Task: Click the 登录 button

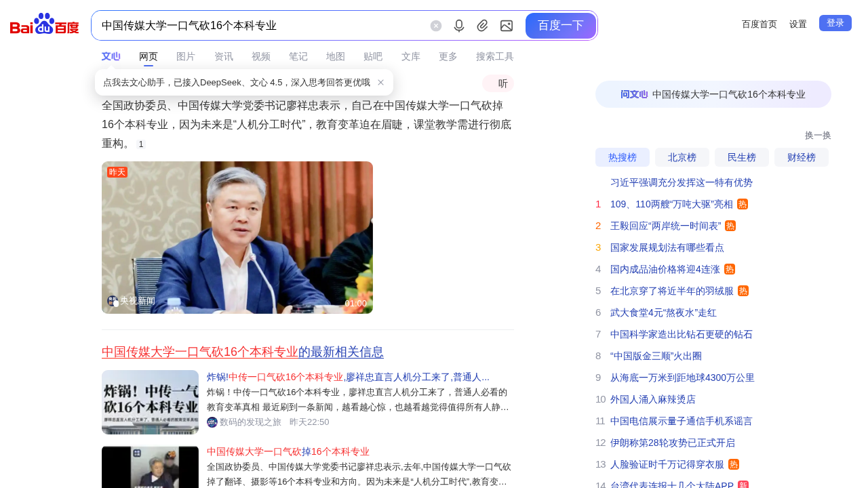Action: pos(835,23)
